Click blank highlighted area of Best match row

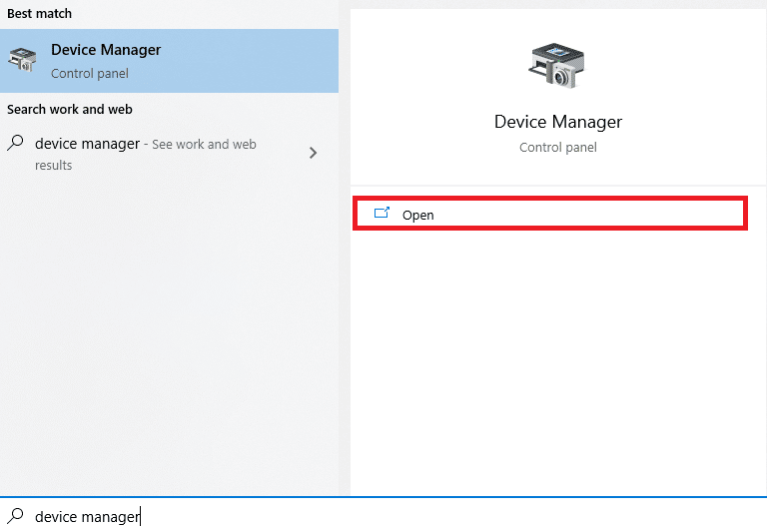(250, 60)
